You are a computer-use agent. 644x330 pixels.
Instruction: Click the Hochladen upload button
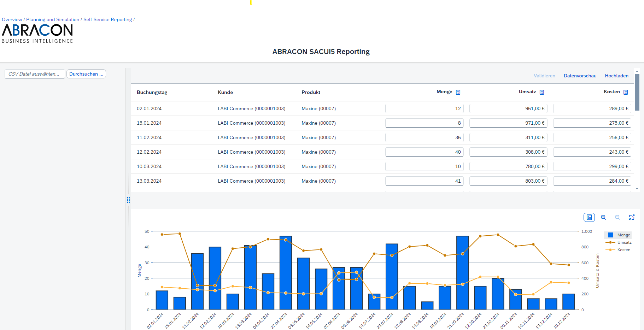[616, 76]
